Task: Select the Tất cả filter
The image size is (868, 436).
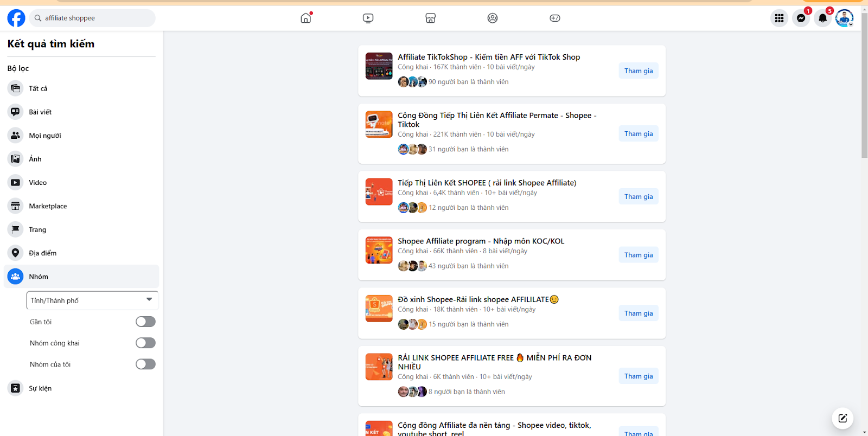Action: 81,88
